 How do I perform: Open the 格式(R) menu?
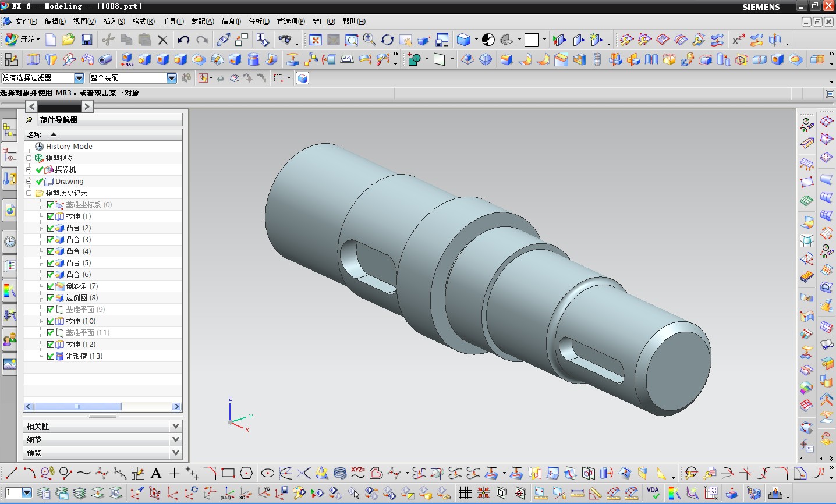(x=144, y=22)
